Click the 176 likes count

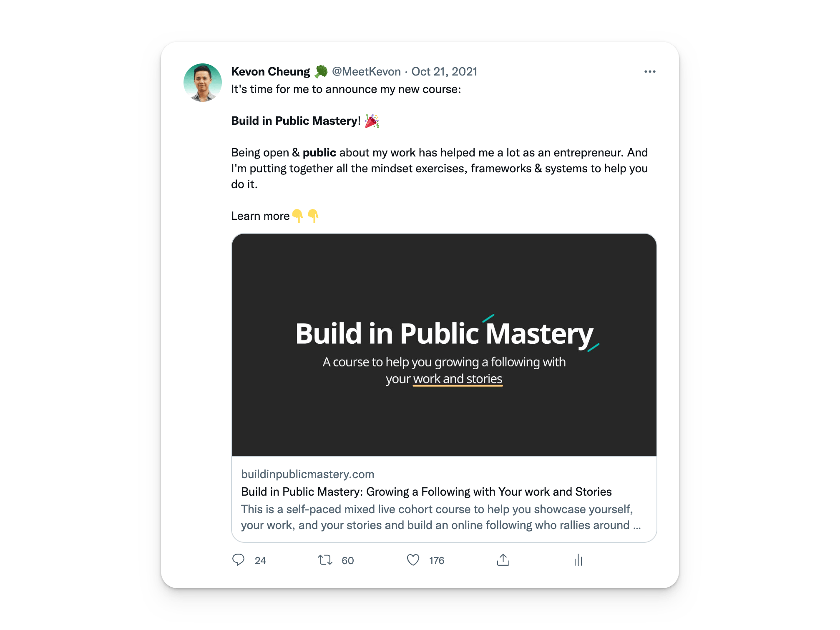[x=437, y=560]
